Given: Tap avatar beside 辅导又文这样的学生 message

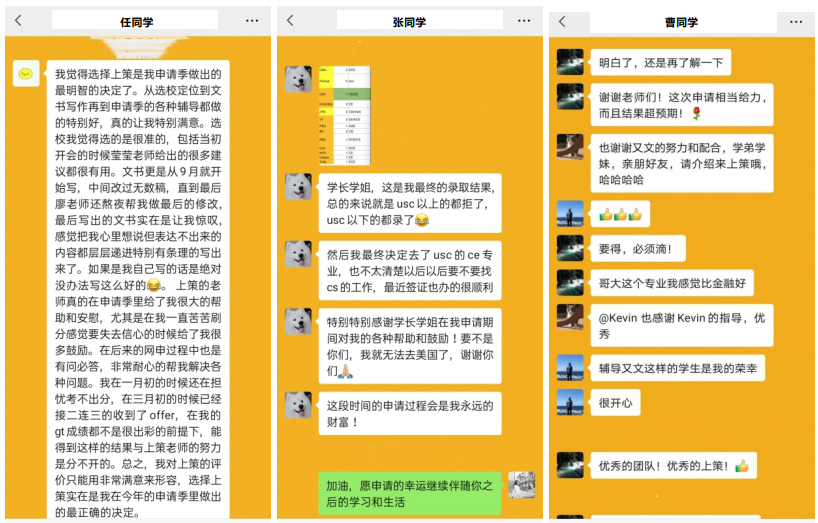Looking at the screenshot, I should click(570, 368).
